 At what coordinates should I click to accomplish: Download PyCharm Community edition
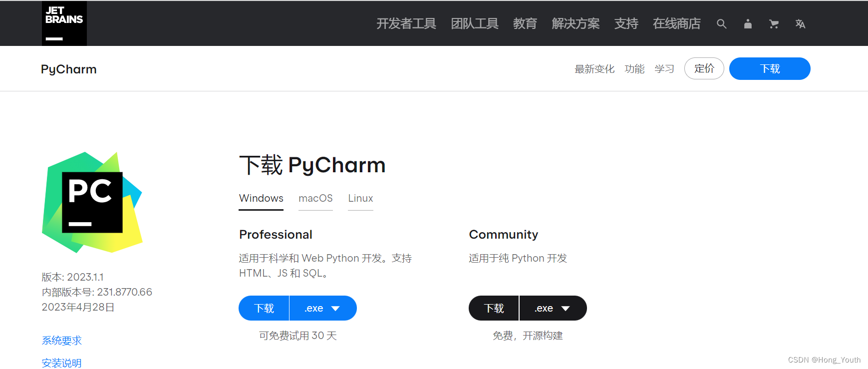[494, 308]
